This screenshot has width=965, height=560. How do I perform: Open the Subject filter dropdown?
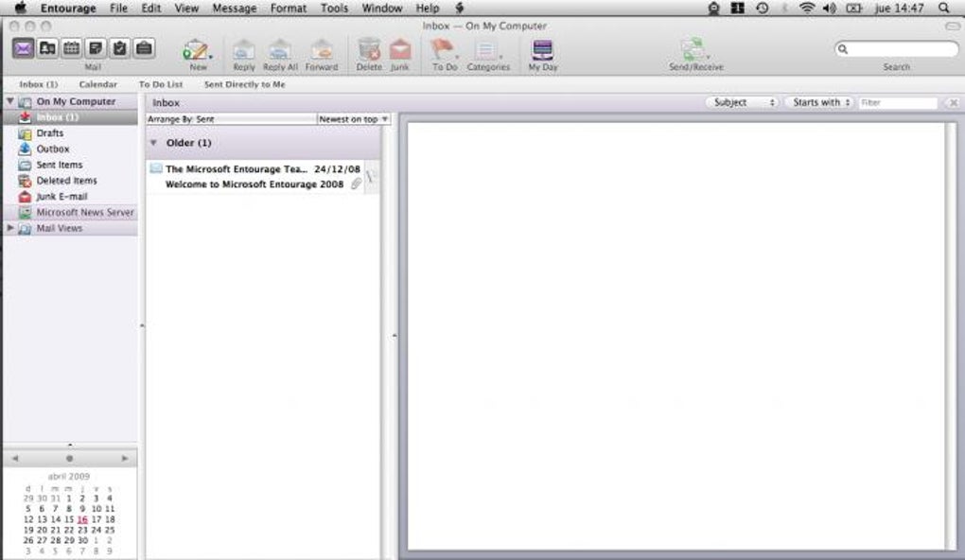(744, 102)
